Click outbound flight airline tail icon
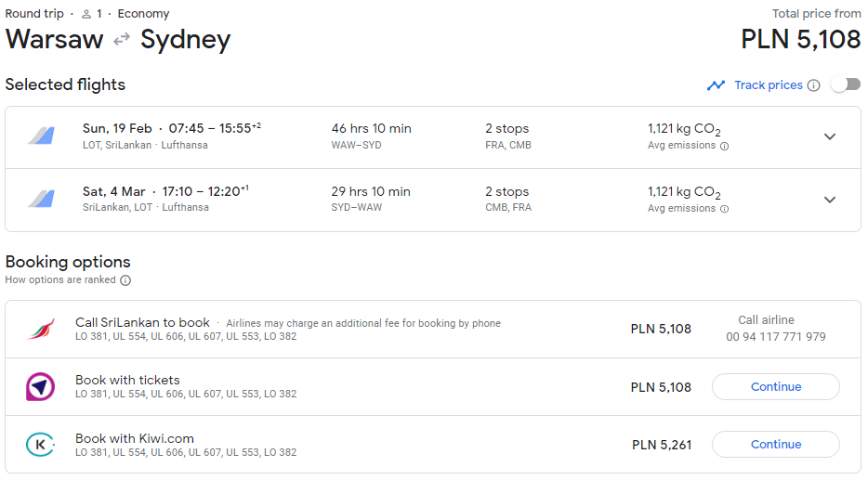The width and height of the screenshot is (868, 480). point(42,136)
